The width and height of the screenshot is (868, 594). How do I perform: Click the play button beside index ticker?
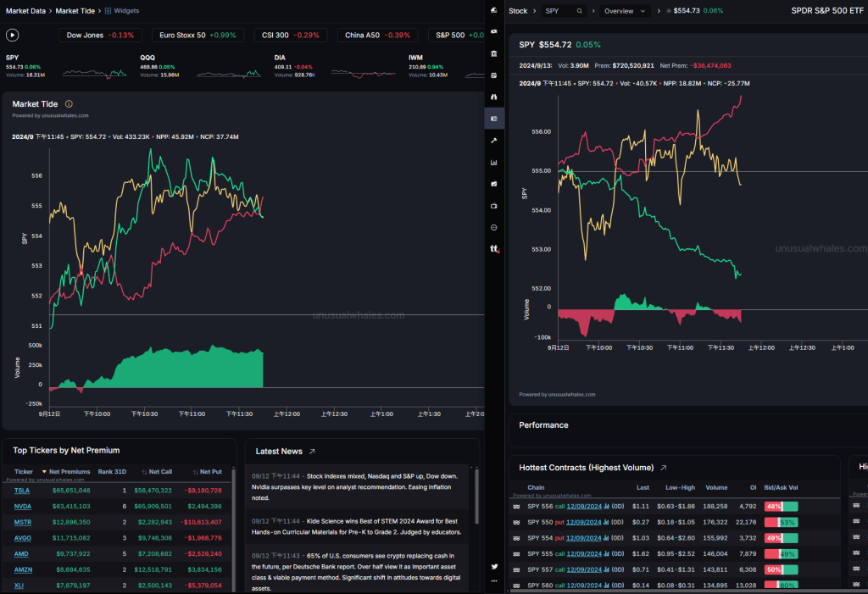click(x=12, y=36)
